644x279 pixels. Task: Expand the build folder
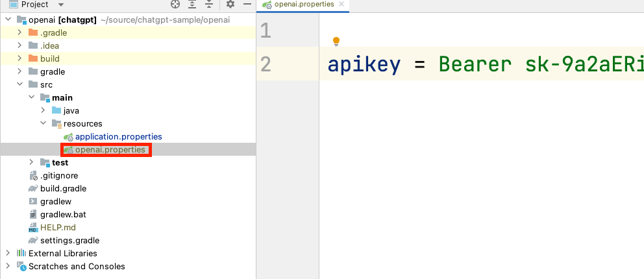click(19, 58)
